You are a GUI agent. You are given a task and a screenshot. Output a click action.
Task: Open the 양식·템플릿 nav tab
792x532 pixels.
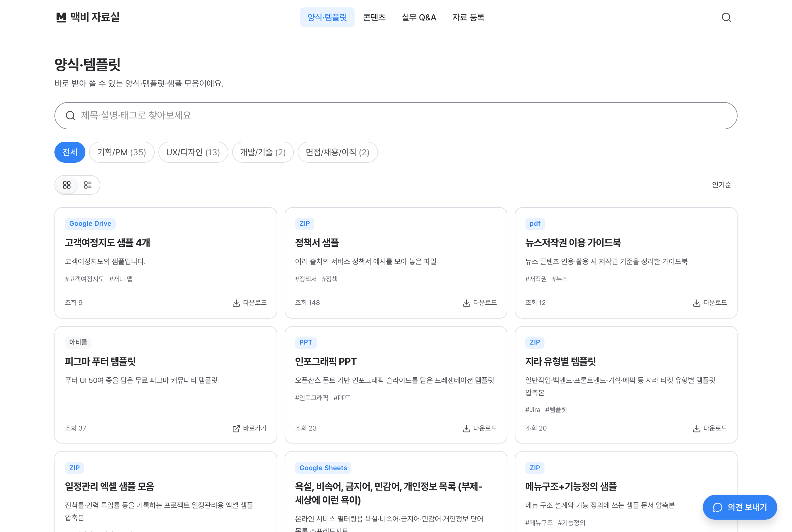click(x=327, y=17)
